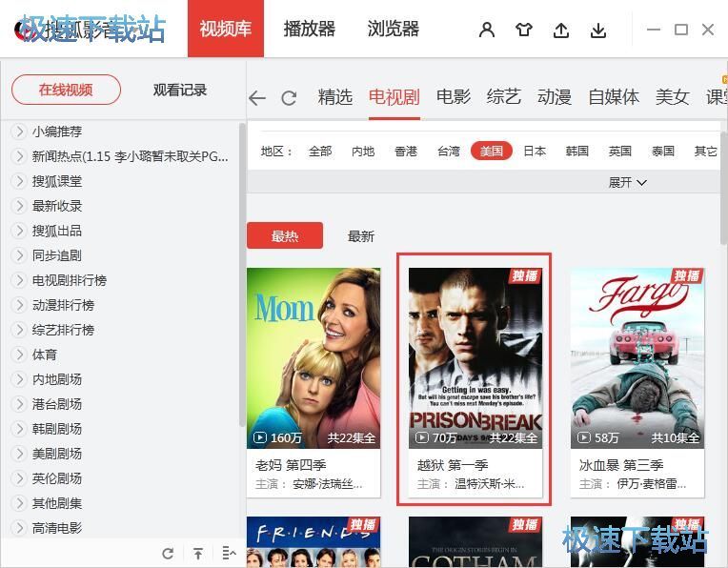Open 观看记录 viewing history
Viewport: 728px width, 568px height.
pos(180,90)
